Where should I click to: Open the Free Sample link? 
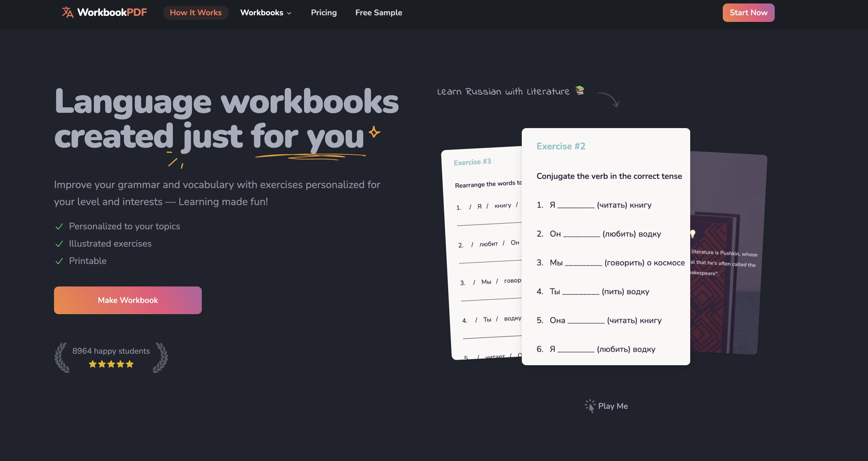click(378, 12)
